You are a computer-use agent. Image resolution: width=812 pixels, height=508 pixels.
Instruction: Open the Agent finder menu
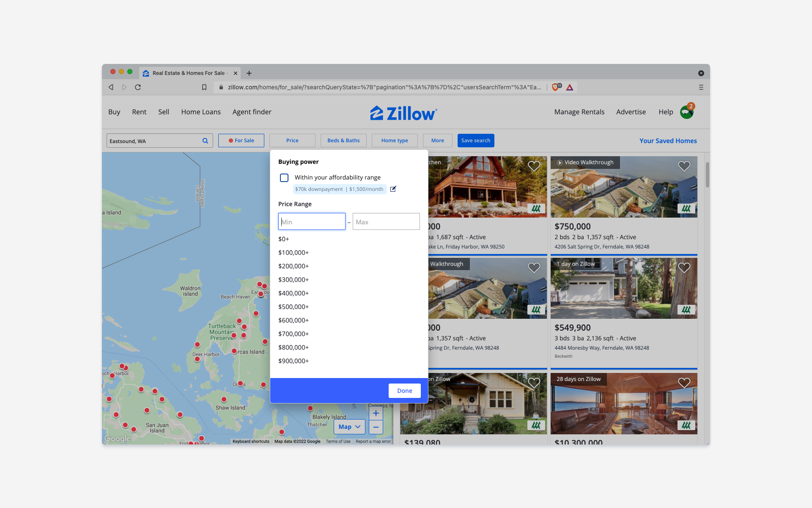click(x=252, y=112)
